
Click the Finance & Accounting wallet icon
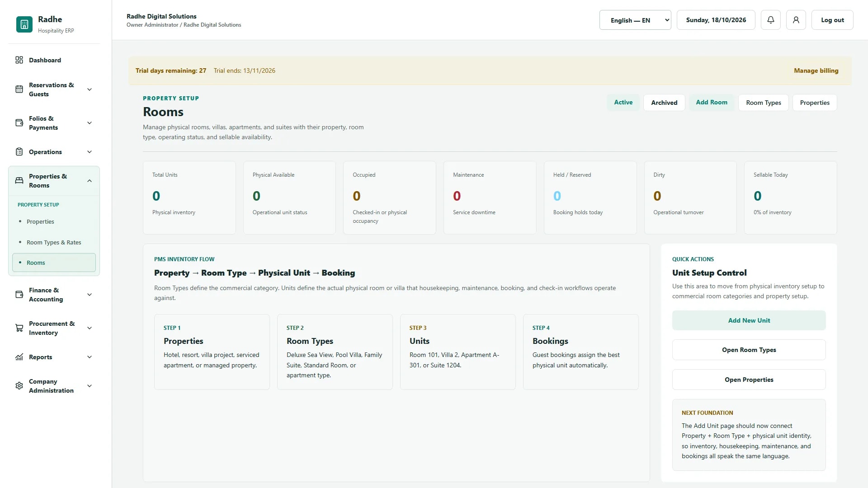tap(19, 295)
